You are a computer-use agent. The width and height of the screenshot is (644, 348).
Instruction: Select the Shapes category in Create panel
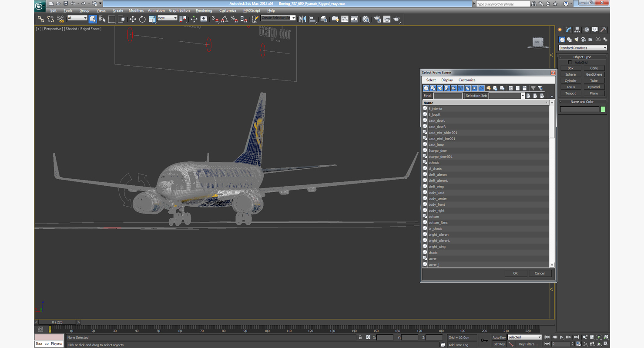(x=569, y=40)
